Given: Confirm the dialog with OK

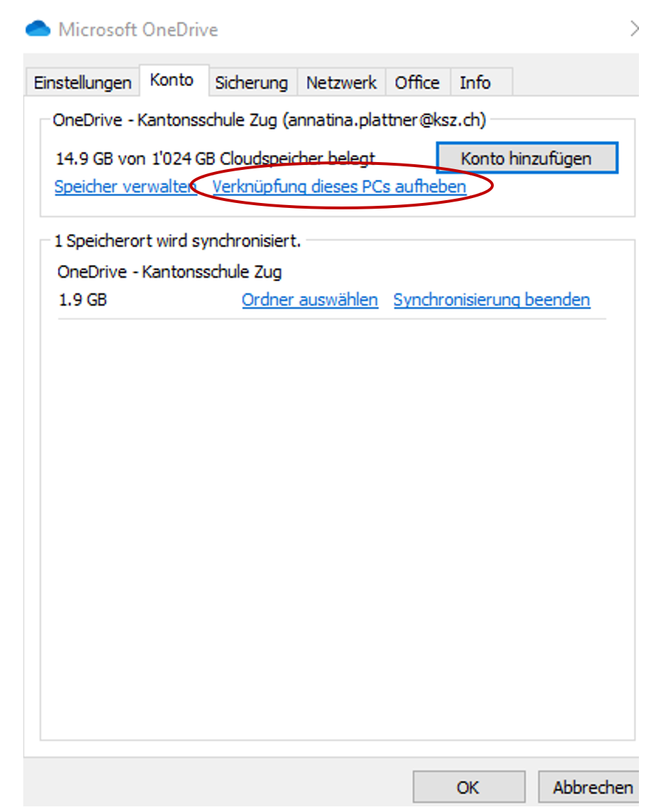Looking at the screenshot, I should (x=468, y=787).
